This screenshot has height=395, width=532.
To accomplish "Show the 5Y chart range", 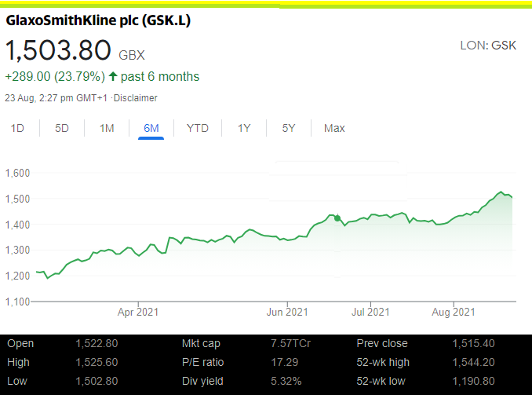I will tap(289, 128).
